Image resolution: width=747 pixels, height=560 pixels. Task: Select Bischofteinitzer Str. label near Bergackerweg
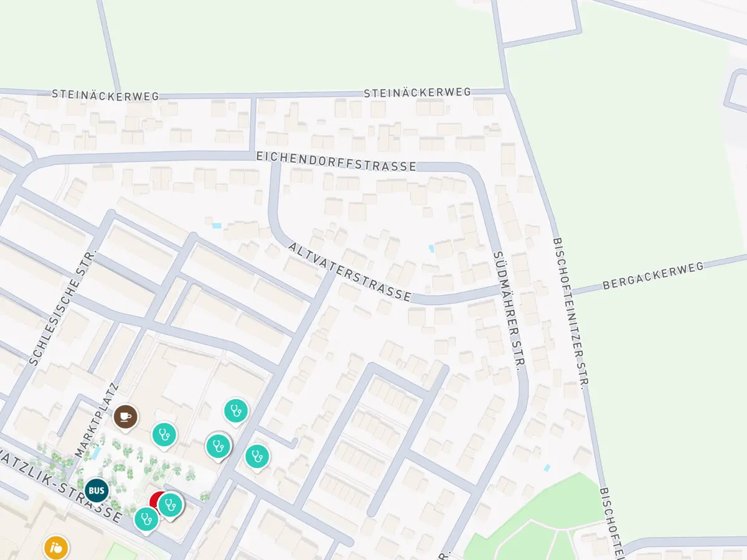[570, 313]
